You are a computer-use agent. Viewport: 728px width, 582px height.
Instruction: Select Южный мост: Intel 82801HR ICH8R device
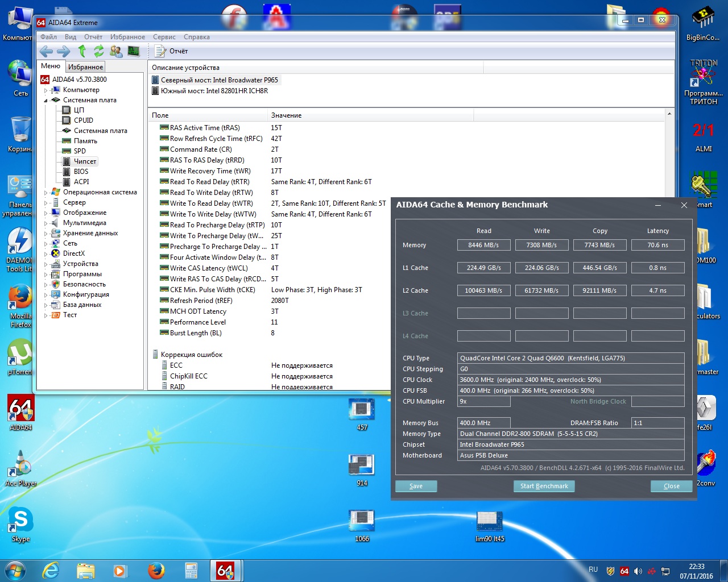210,91
